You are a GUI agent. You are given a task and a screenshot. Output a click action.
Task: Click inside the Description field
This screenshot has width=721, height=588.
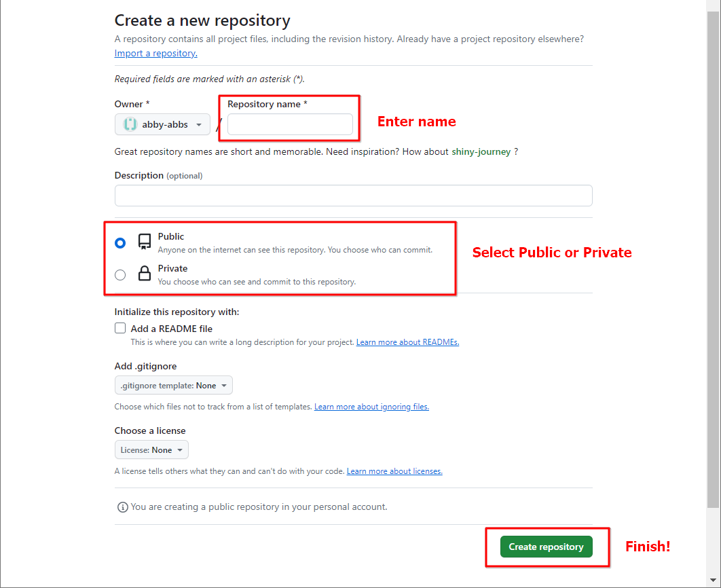[x=353, y=195]
